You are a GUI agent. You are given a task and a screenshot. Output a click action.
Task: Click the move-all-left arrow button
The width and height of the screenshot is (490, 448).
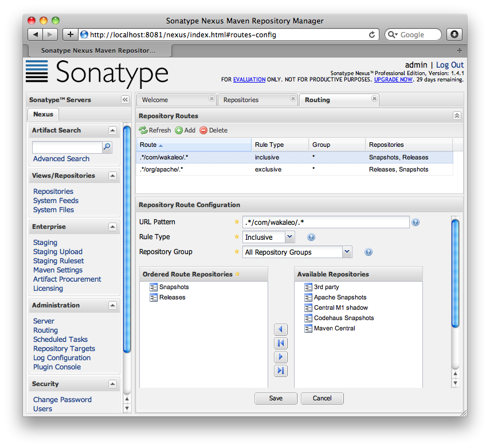(x=281, y=343)
